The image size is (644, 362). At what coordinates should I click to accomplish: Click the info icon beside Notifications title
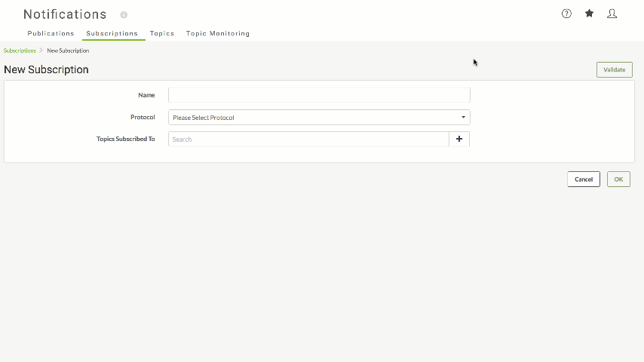coord(124,15)
